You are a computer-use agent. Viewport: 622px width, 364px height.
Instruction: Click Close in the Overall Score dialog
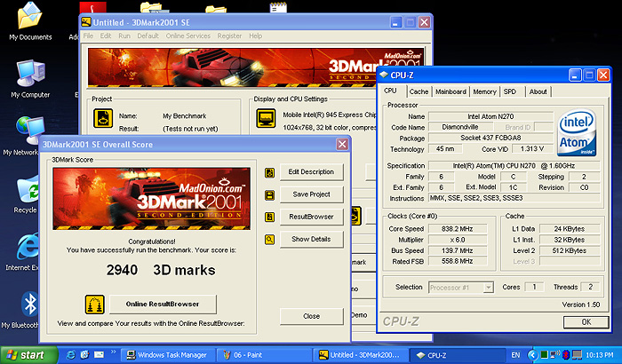pos(311,316)
